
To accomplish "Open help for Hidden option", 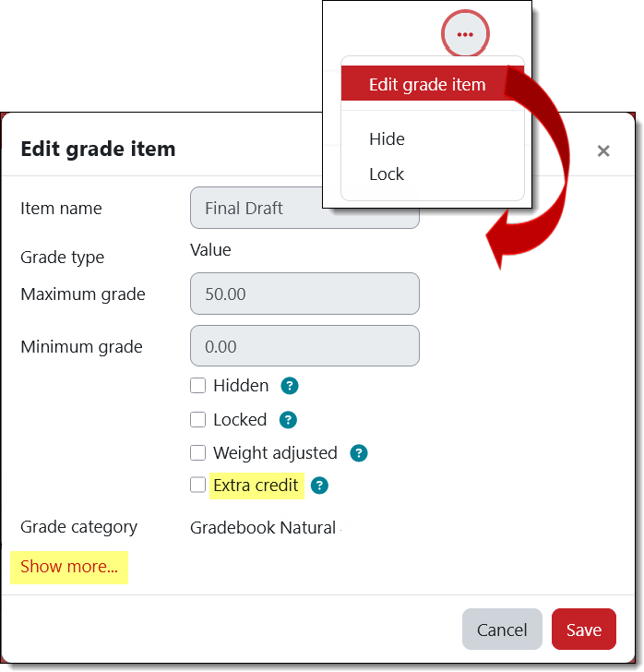I will tap(290, 386).
